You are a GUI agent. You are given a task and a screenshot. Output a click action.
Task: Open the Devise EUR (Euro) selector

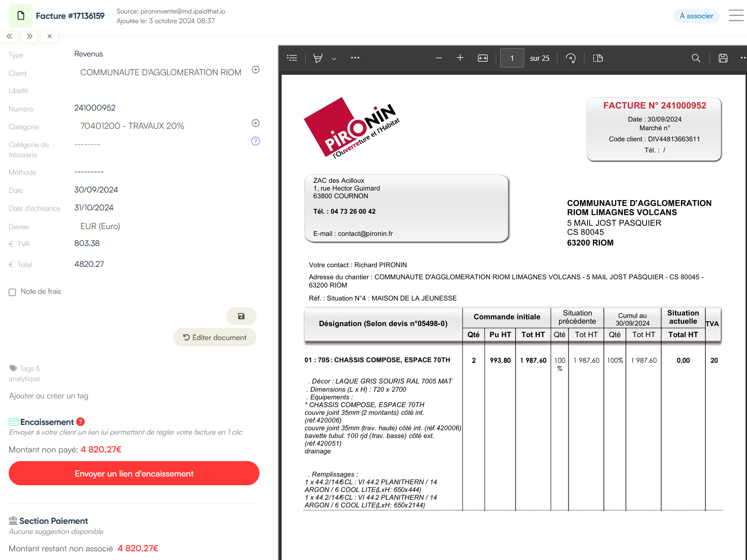click(100, 226)
